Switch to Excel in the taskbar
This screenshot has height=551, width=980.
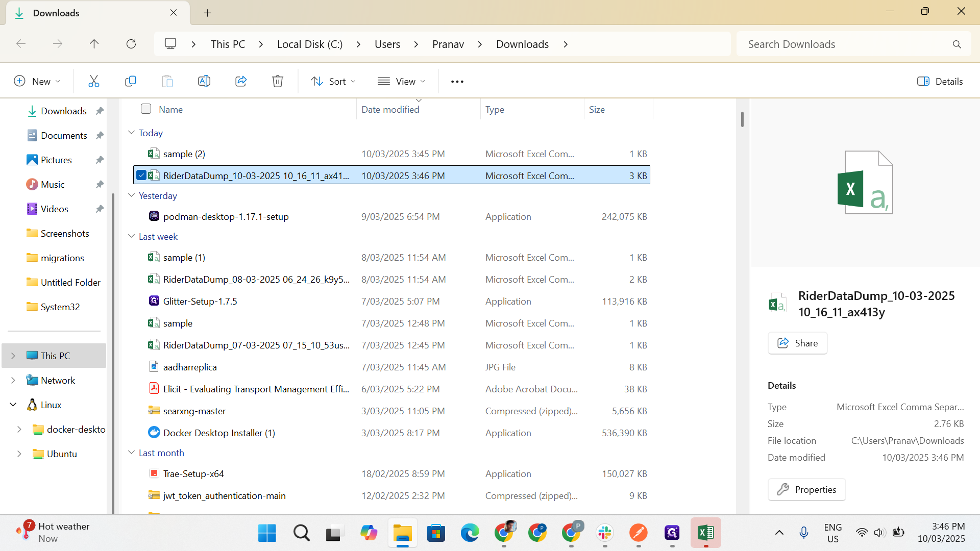pyautogui.click(x=706, y=533)
